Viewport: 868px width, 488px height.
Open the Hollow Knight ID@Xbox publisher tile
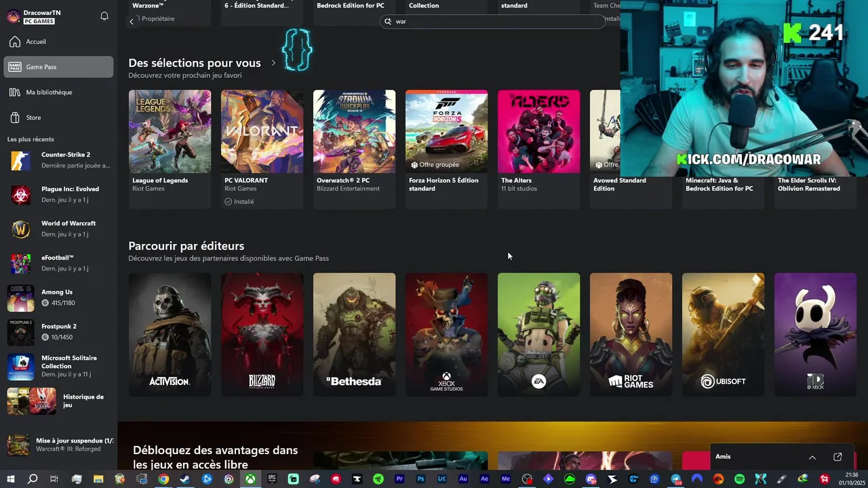[x=815, y=334]
